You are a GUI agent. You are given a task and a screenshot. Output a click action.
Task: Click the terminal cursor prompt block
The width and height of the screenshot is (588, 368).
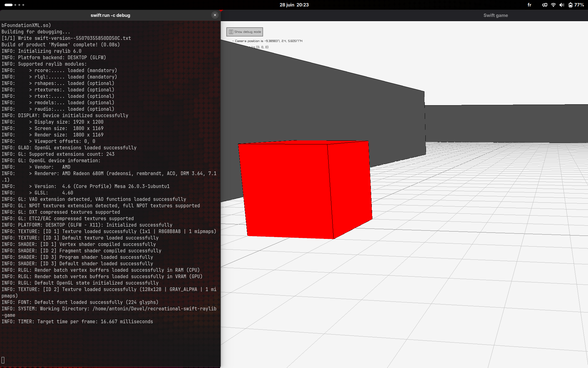point(3,360)
